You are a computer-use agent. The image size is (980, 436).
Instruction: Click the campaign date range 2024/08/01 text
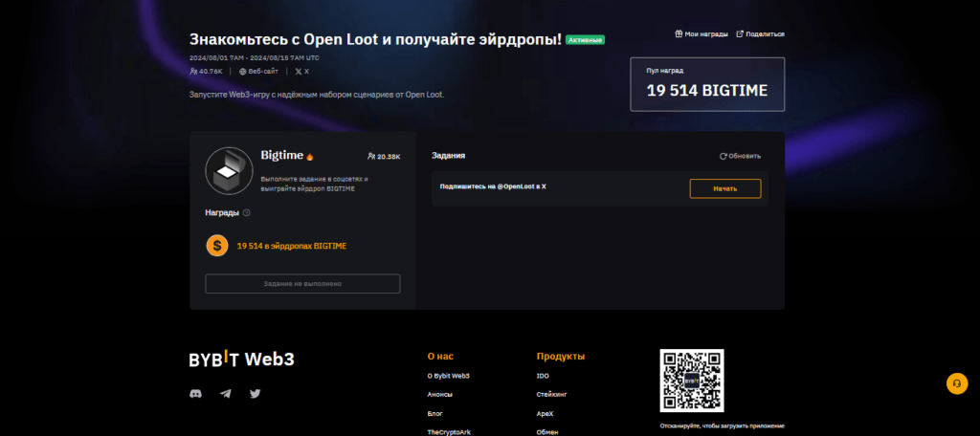pos(255,57)
